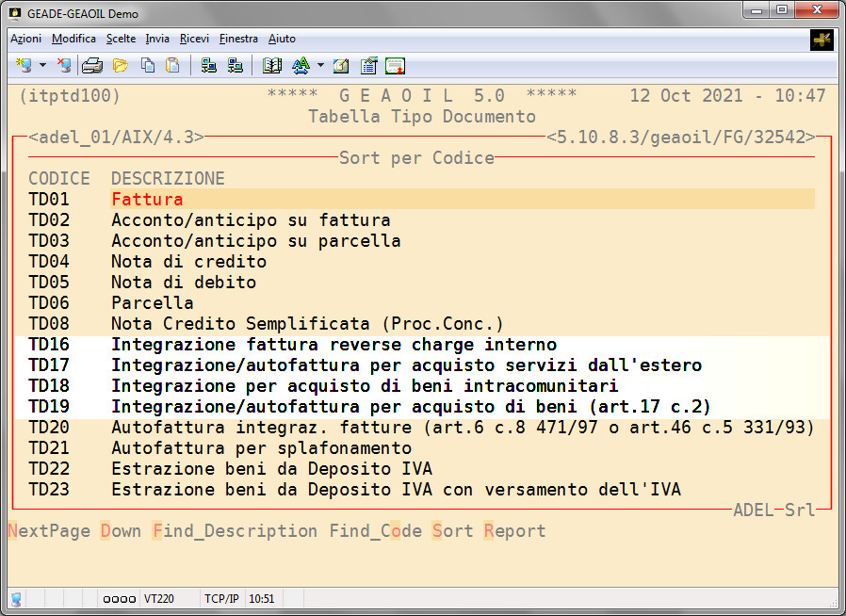846x616 pixels.
Task: Click the NextPage command
Action: coord(49,531)
